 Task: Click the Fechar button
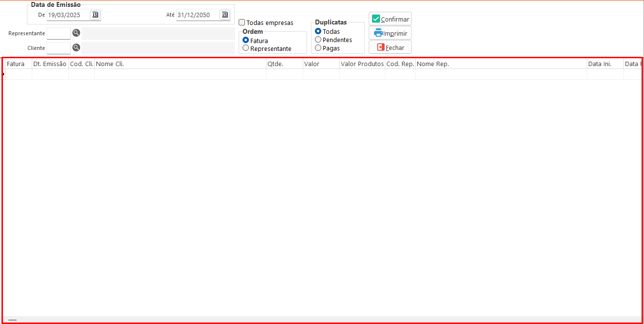pos(390,47)
